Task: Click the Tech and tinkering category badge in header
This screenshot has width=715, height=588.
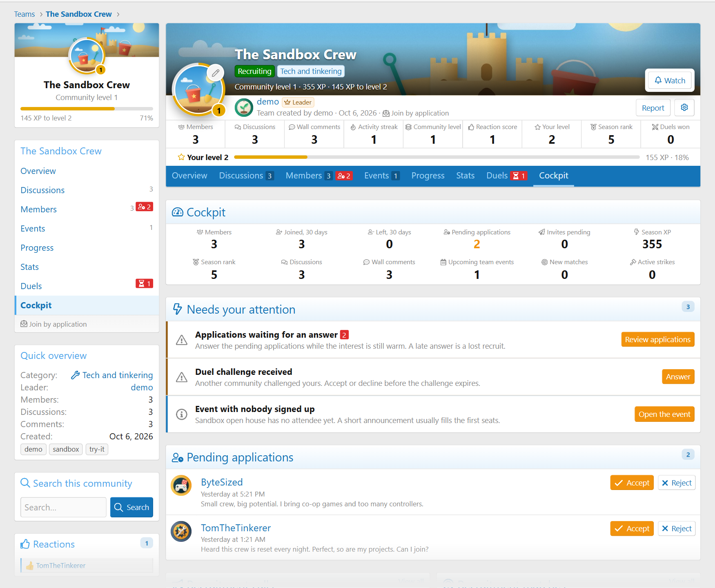Action: 311,71
